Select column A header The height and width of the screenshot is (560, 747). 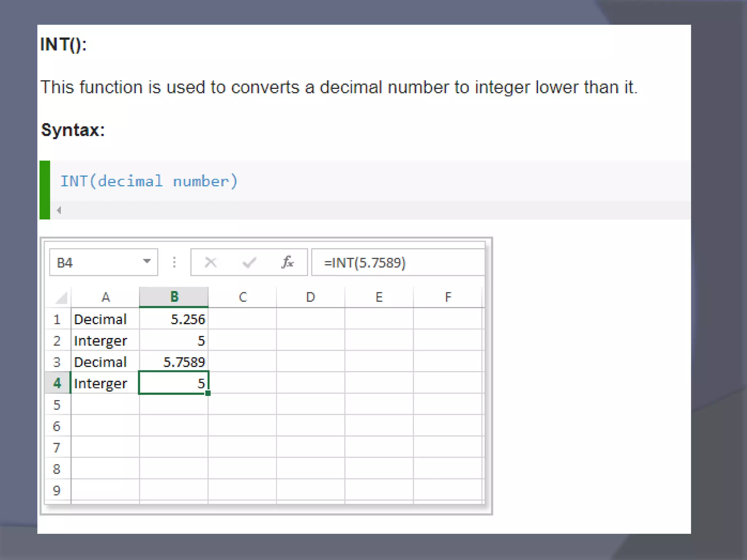(105, 297)
